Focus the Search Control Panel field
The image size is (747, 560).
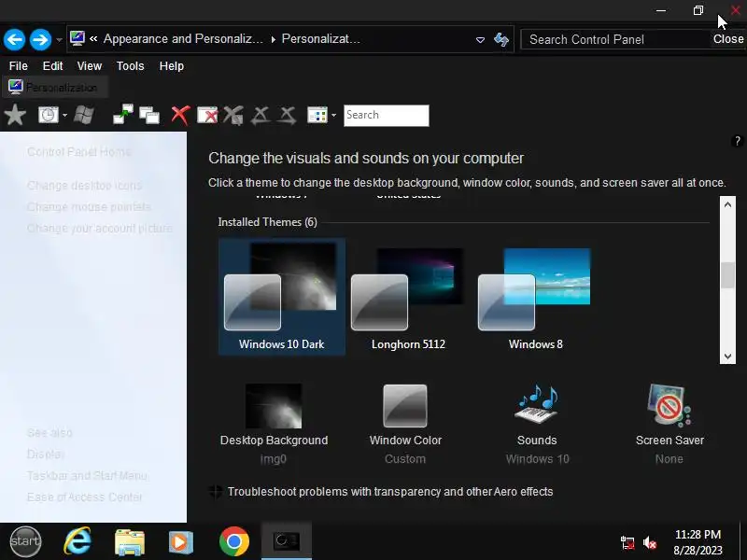pos(614,39)
